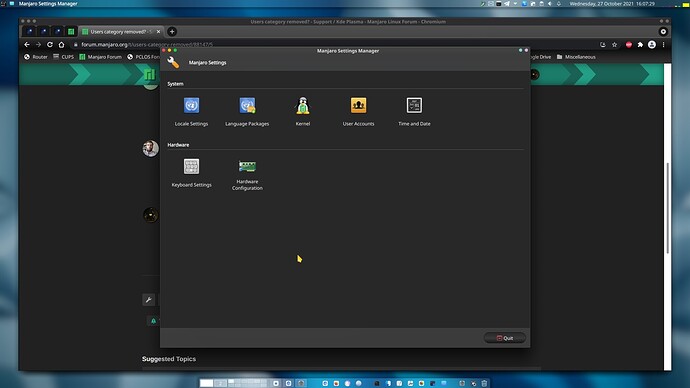Click the Manjaro logo in forum header
The height and width of the screenshot is (388, 690).
click(x=150, y=74)
